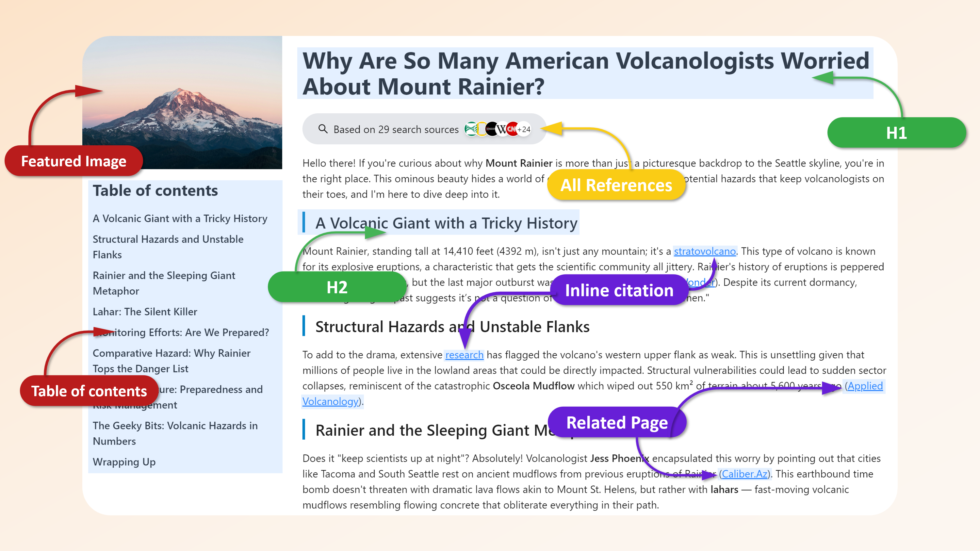The height and width of the screenshot is (551, 980).
Task: Click the Mount Rainier featured image
Action: coord(182,103)
